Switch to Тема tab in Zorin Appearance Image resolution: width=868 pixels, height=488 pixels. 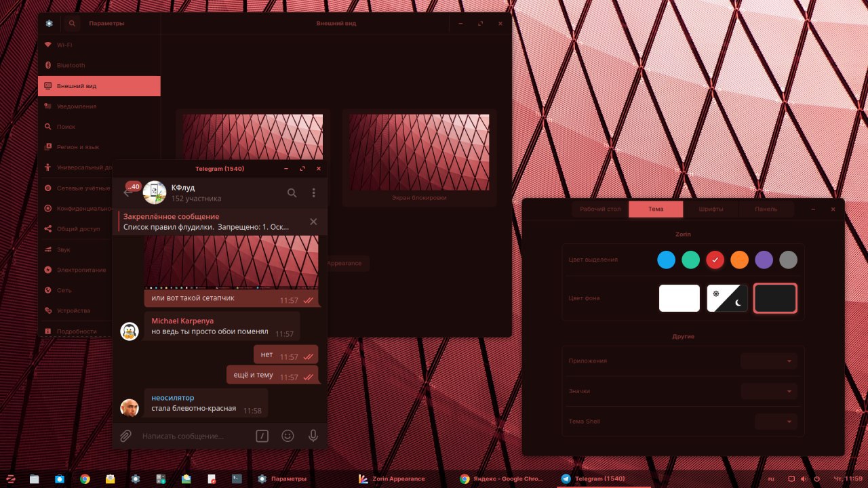(x=656, y=209)
